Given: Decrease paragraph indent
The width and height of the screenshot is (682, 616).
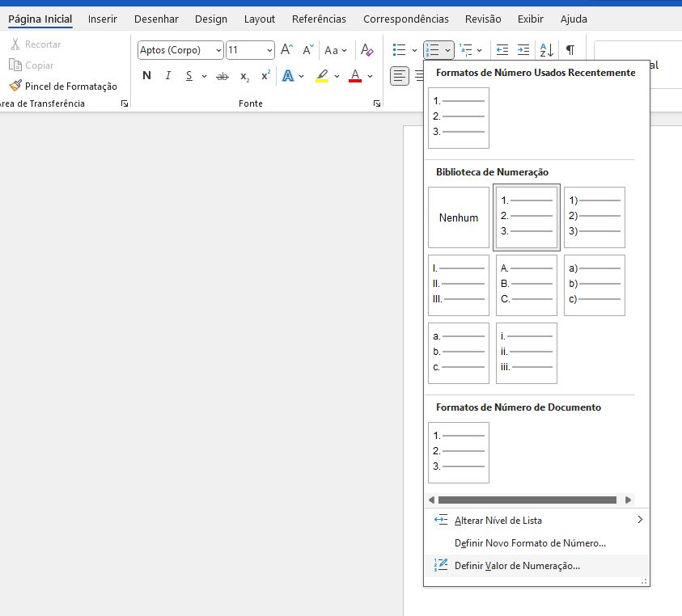Looking at the screenshot, I should [502, 50].
